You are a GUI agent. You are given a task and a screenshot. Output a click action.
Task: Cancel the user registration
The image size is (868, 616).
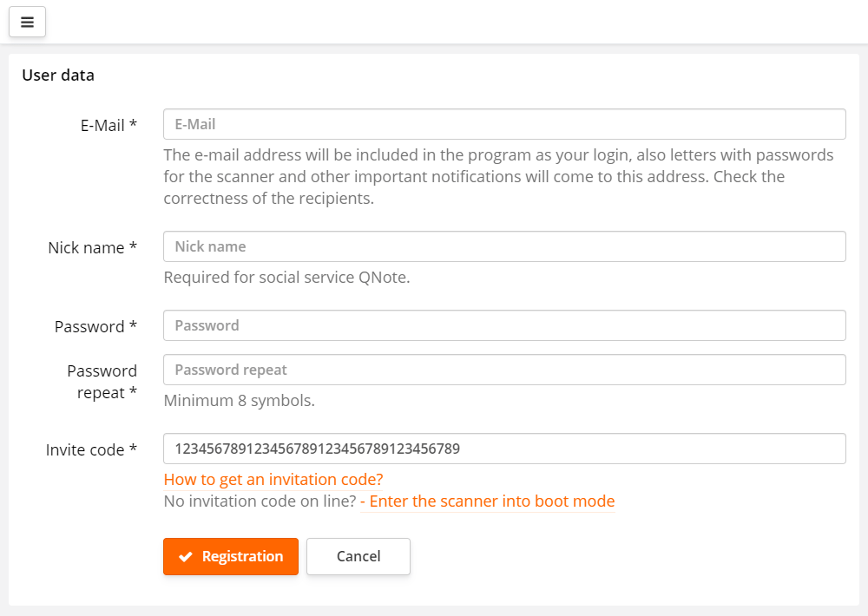click(358, 556)
